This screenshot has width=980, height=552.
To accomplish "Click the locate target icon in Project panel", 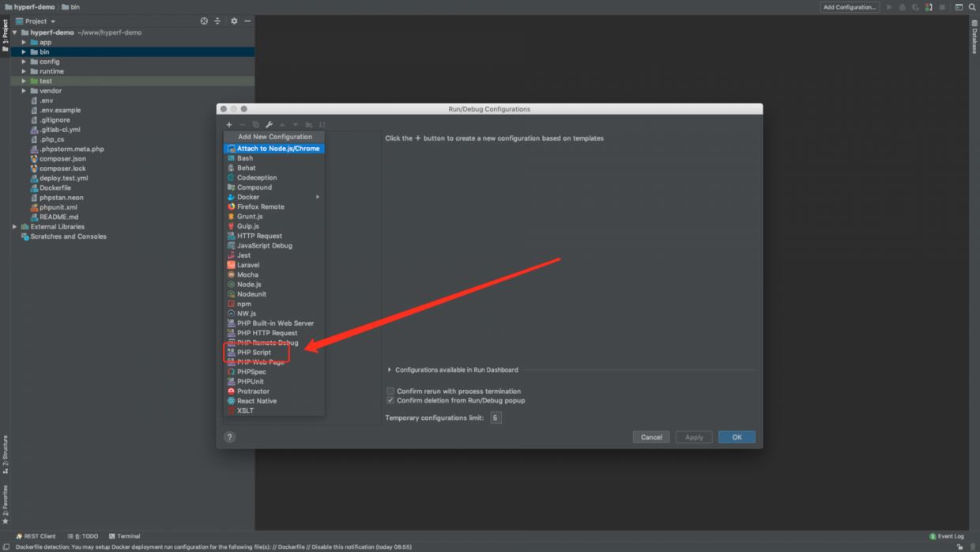I will pos(204,21).
